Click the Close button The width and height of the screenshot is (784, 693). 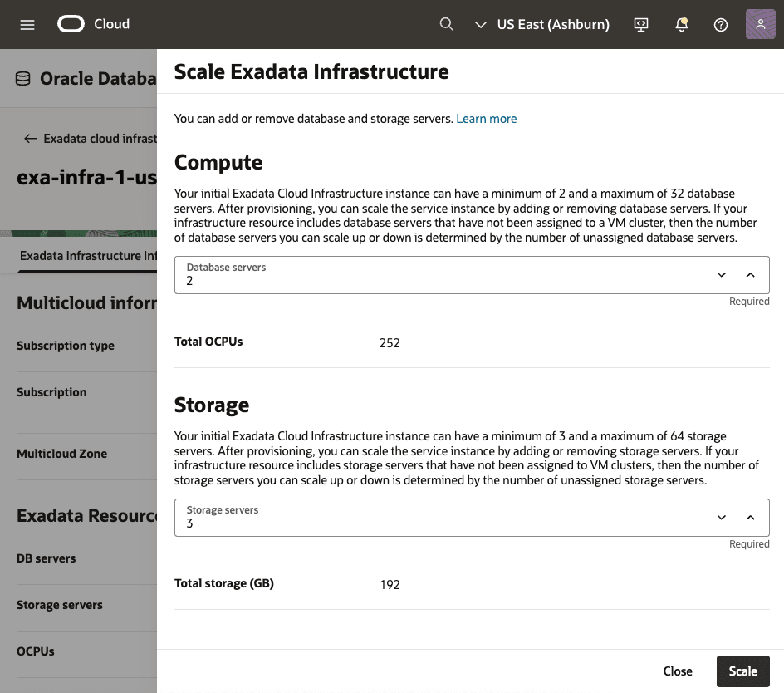(x=678, y=671)
